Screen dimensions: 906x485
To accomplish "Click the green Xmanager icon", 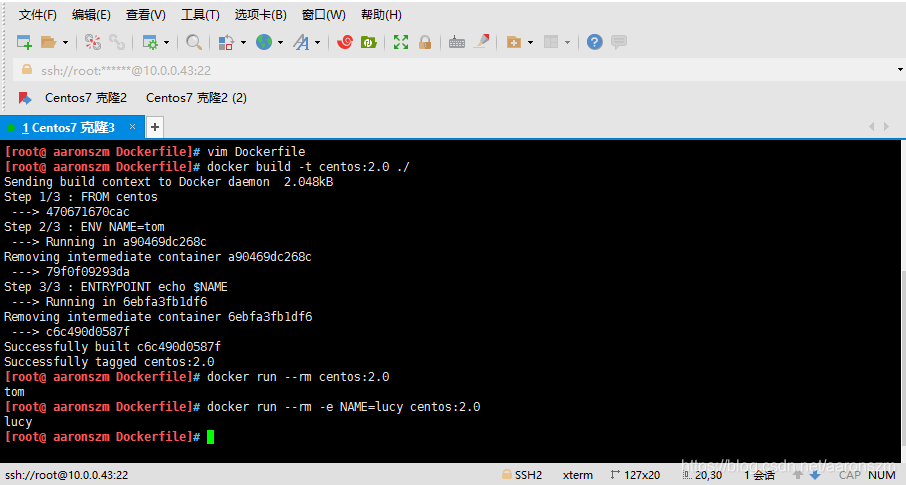I will pyautogui.click(x=369, y=42).
